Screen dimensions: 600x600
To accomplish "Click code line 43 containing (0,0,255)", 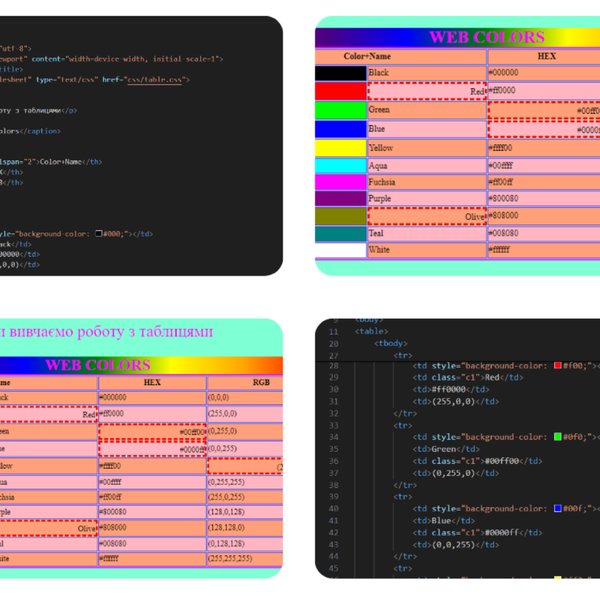I will (456, 545).
